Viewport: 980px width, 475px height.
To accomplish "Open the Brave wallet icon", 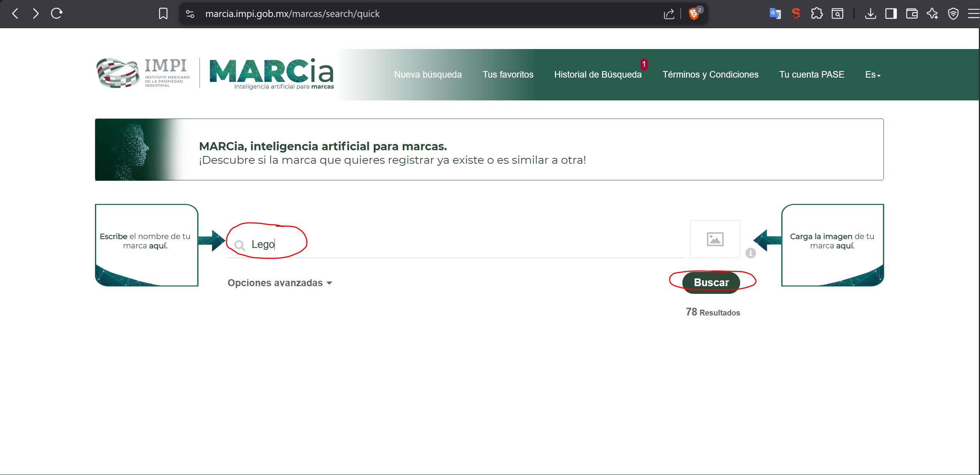I will (912, 14).
